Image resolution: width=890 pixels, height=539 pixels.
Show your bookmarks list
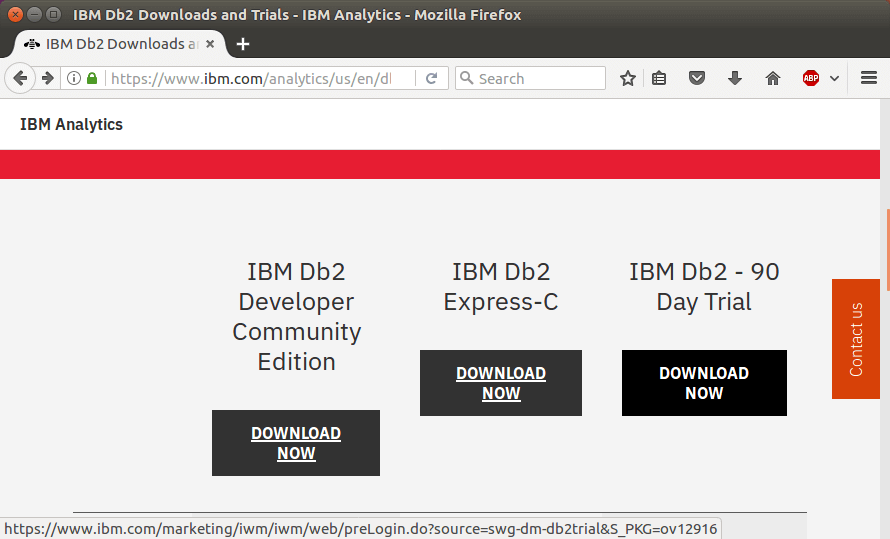pos(659,78)
